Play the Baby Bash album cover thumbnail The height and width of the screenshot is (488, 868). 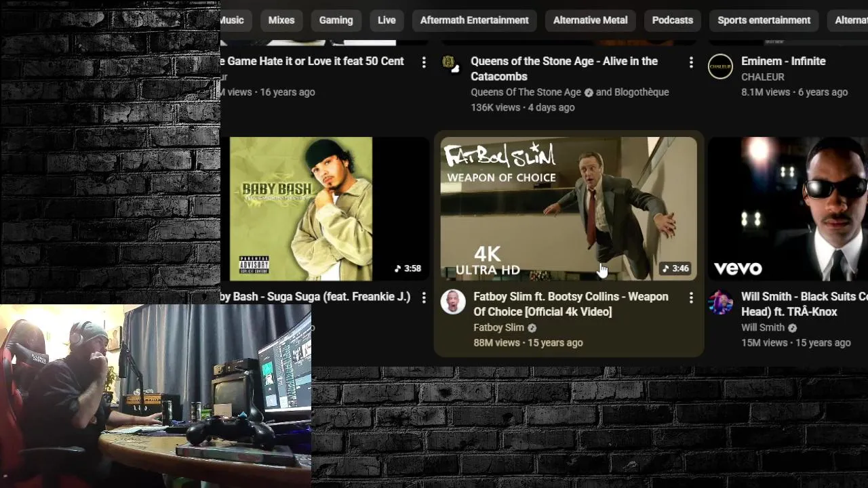coord(324,209)
